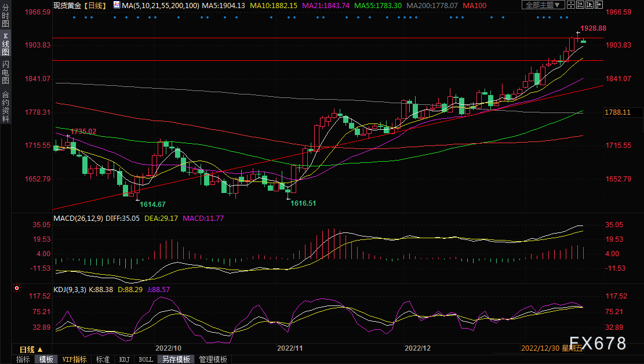Viewport: 644px width, 364px height.
Task: Expand the 日线 period selector
Action: click(31, 350)
